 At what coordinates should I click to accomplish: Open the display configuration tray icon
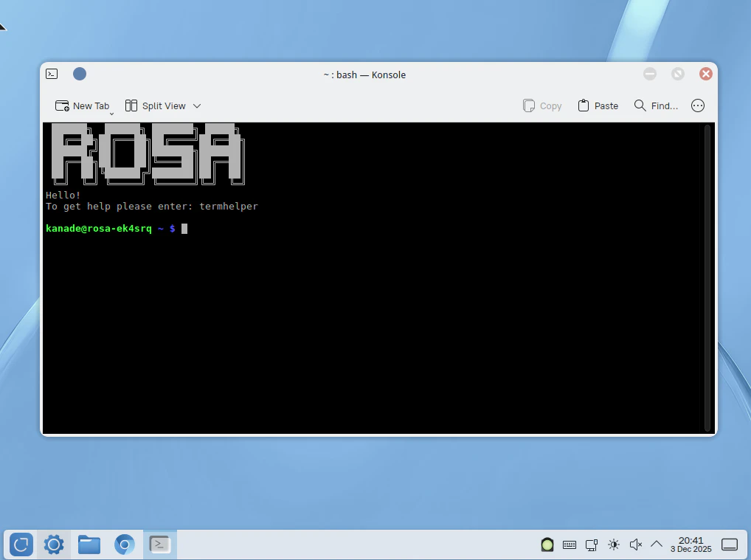[592, 545]
